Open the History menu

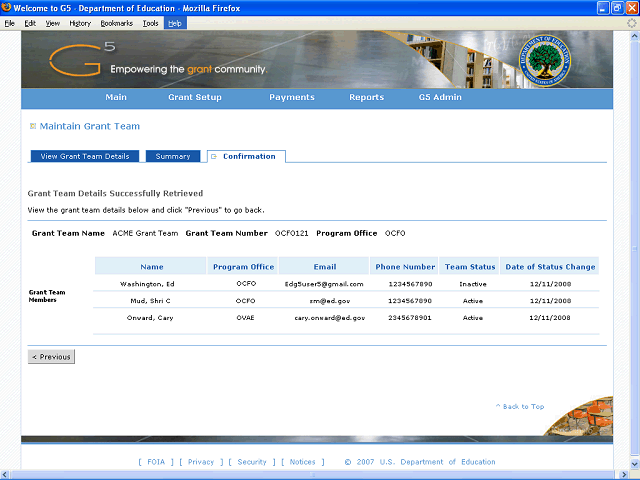point(80,22)
